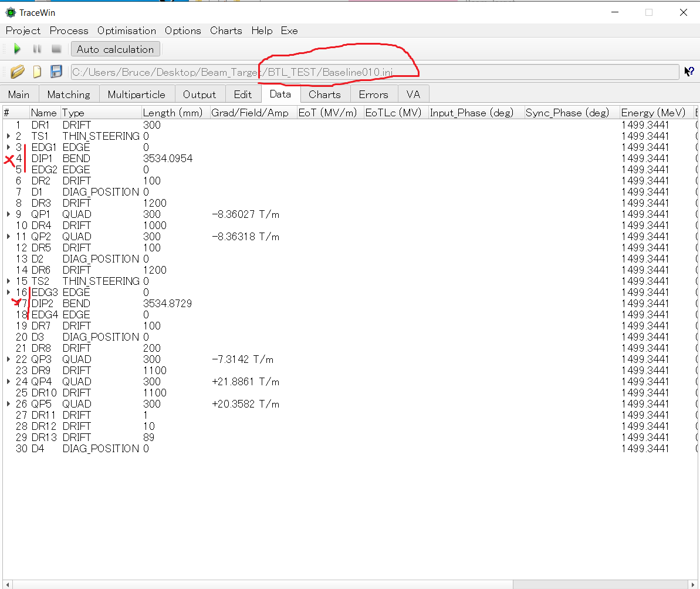The image size is (700, 589).
Task: Click the TraceWin application logo icon
Action: 10,12
